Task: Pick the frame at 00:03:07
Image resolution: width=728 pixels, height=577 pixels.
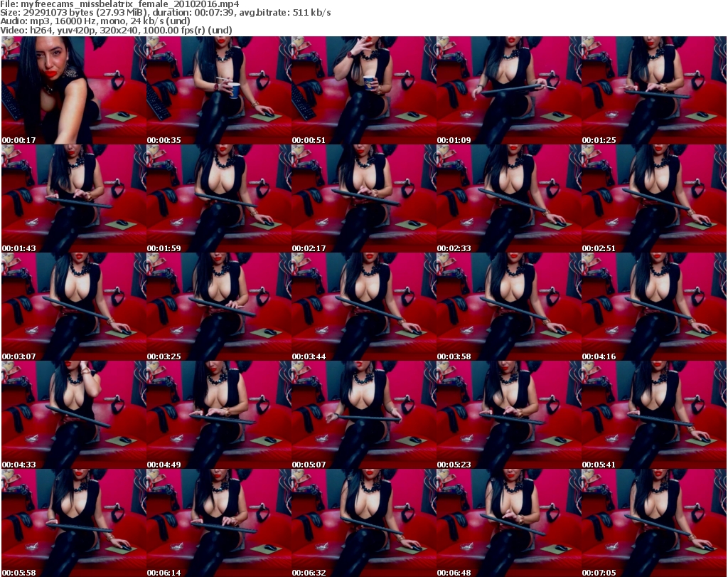Action: [74, 307]
